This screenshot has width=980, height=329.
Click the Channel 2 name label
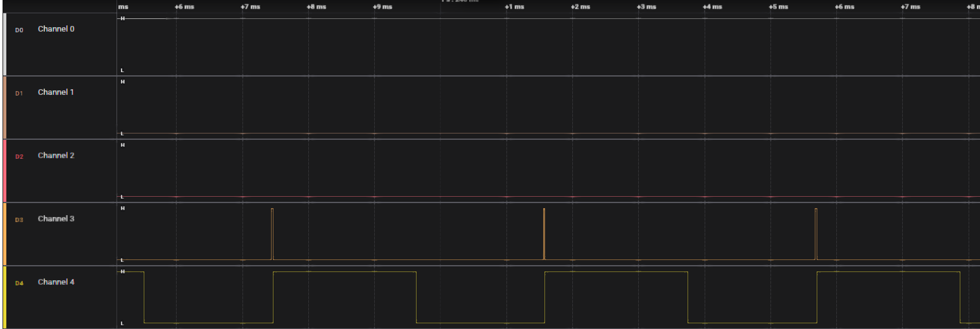[x=56, y=156]
